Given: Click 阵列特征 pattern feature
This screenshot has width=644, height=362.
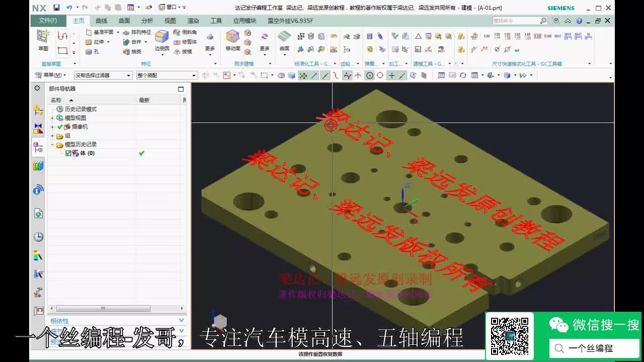Looking at the screenshot, I should point(137,32).
